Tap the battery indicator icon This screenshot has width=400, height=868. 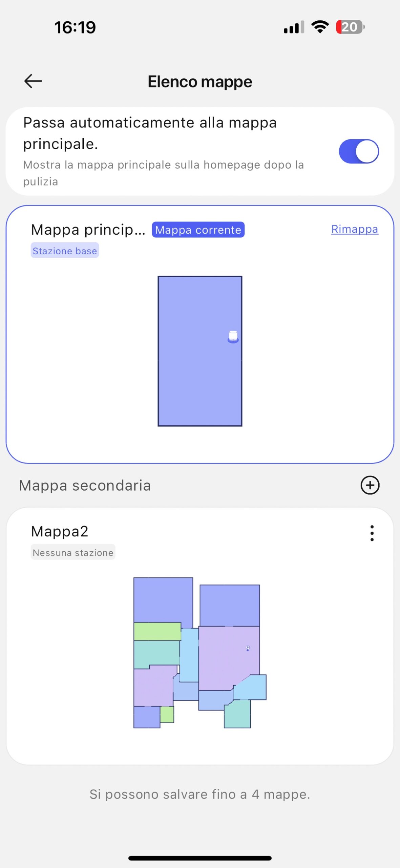click(350, 27)
